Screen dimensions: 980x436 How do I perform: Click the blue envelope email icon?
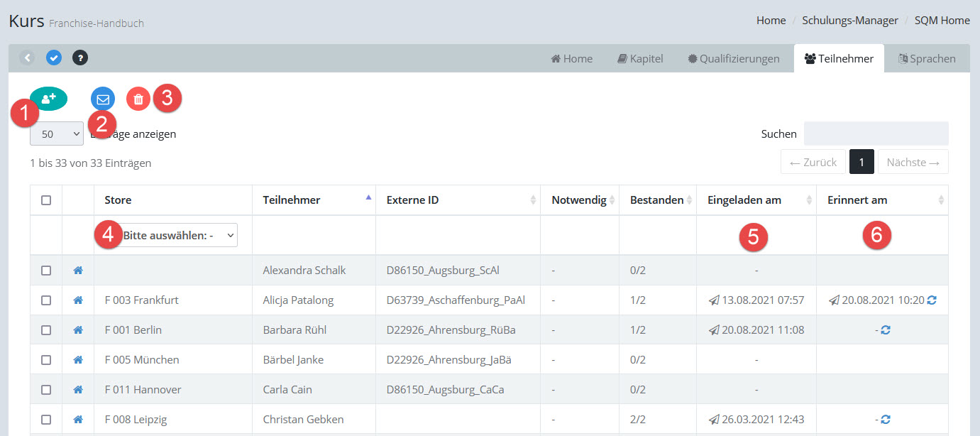[x=103, y=99]
